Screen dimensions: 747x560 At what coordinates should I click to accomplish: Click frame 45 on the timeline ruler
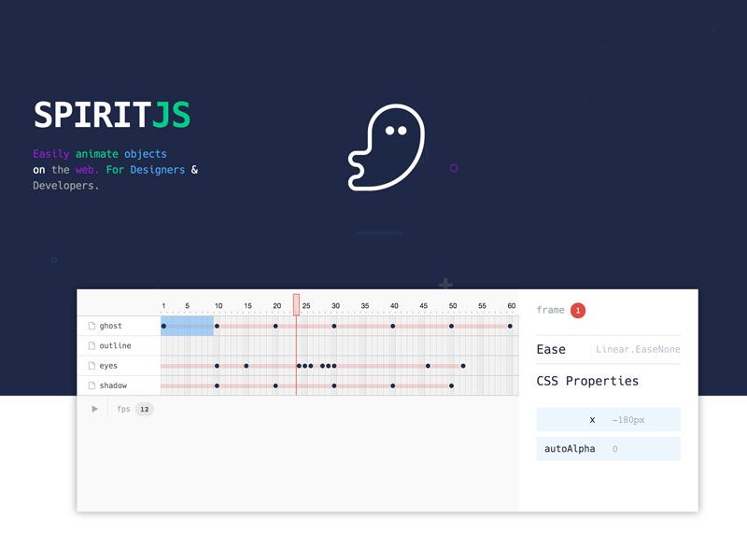pyautogui.click(x=424, y=306)
